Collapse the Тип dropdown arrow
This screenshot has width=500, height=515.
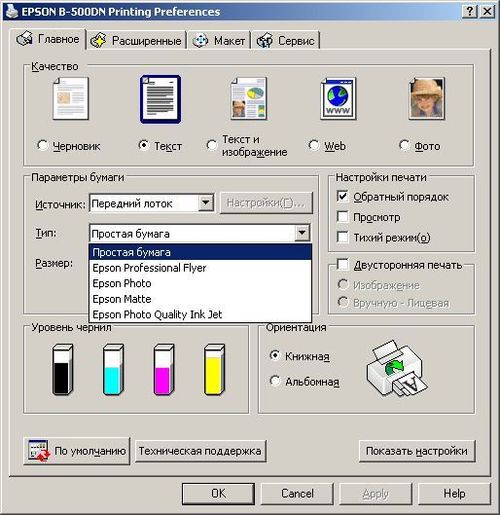coord(302,233)
